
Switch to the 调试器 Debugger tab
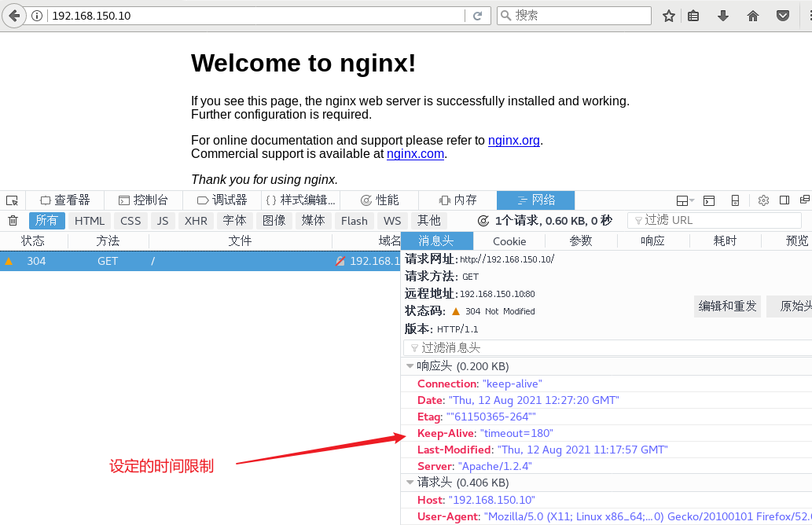tap(222, 200)
